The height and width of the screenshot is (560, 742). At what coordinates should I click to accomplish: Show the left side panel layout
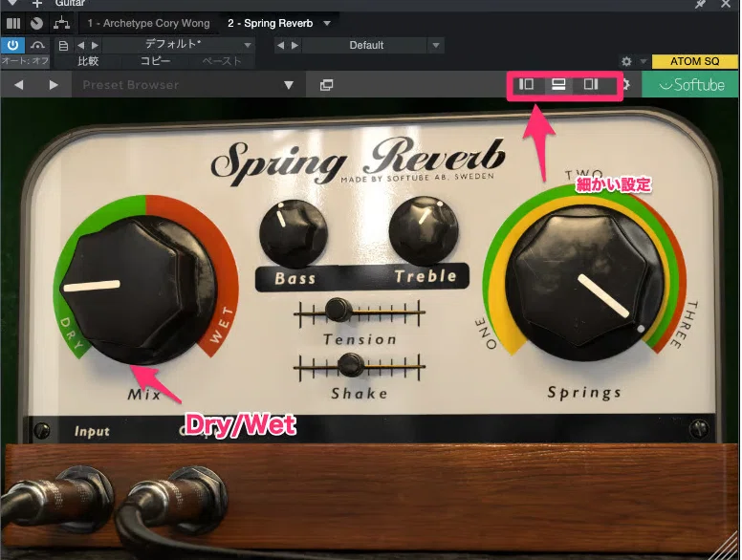(526, 84)
